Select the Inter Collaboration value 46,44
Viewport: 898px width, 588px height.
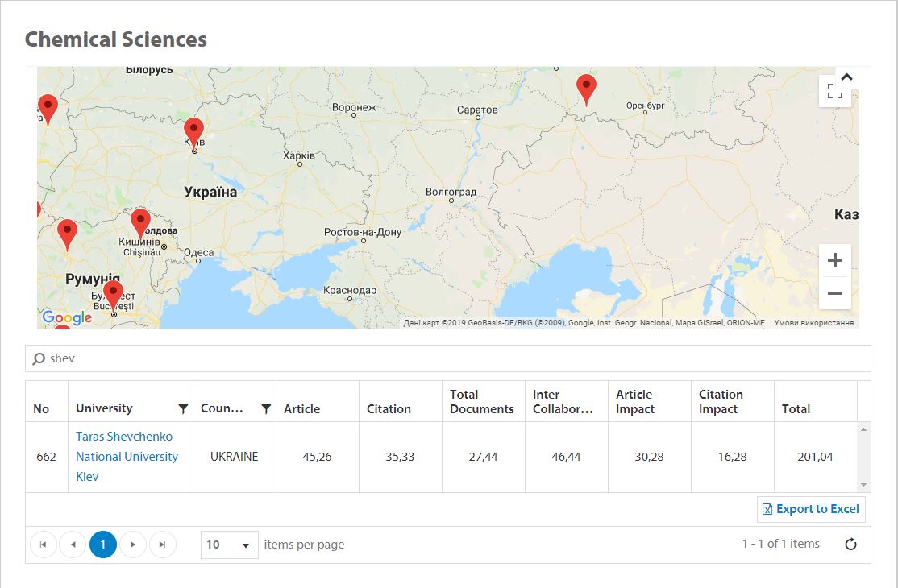pyautogui.click(x=566, y=457)
